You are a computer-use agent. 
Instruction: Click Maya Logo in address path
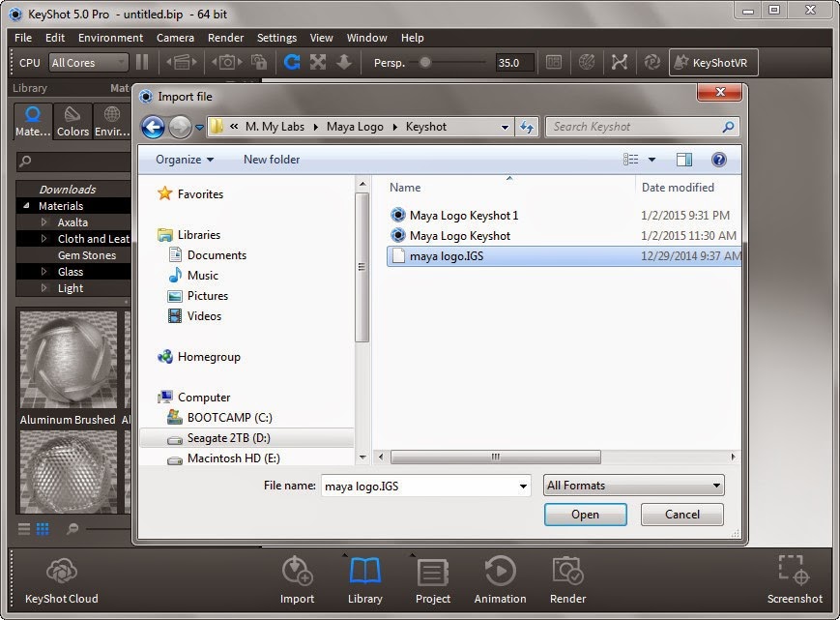coord(355,127)
